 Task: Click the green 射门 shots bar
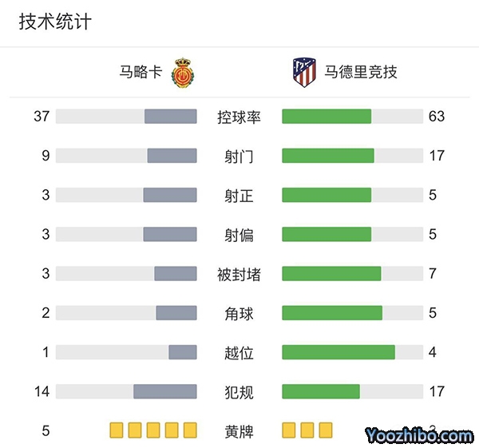pos(328,156)
